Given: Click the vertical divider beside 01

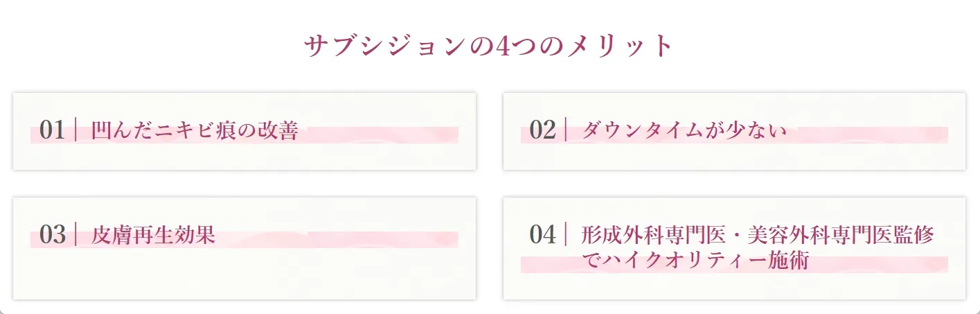Looking at the screenshot, I should point(75,130).
